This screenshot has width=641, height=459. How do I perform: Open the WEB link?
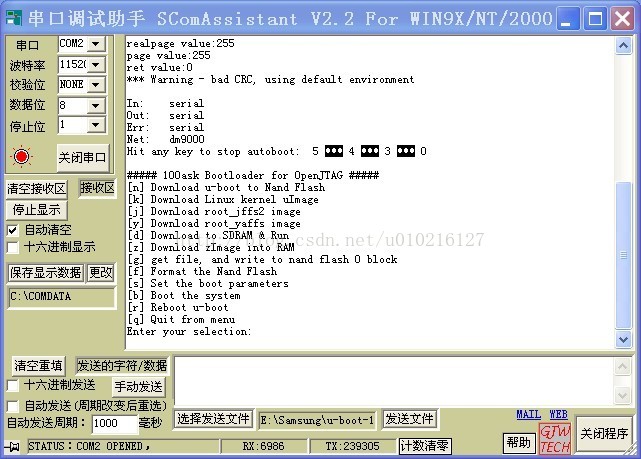tap(558, 414)
